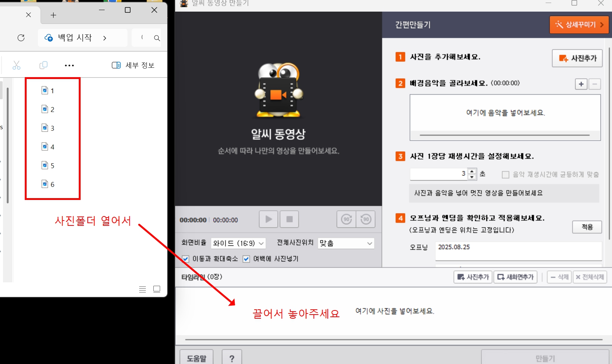Toggle the 여백에 사진넣기 checkbox

tap(246, 259)
